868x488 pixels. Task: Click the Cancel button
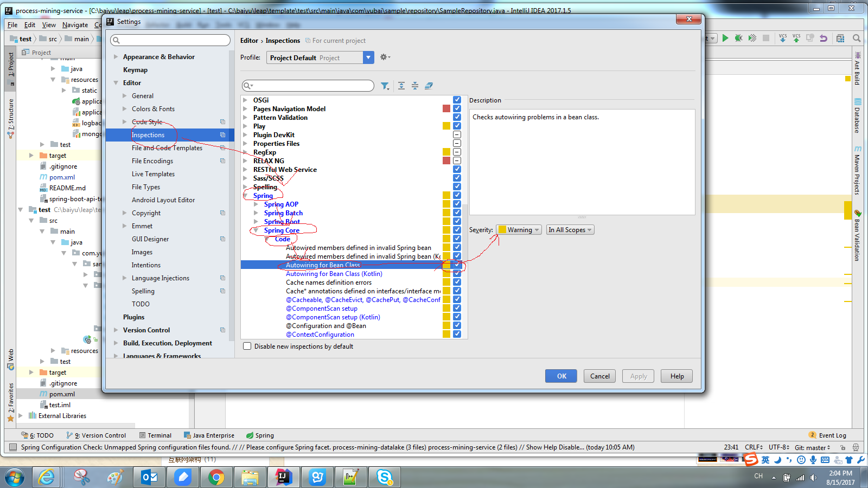[600, 376]
